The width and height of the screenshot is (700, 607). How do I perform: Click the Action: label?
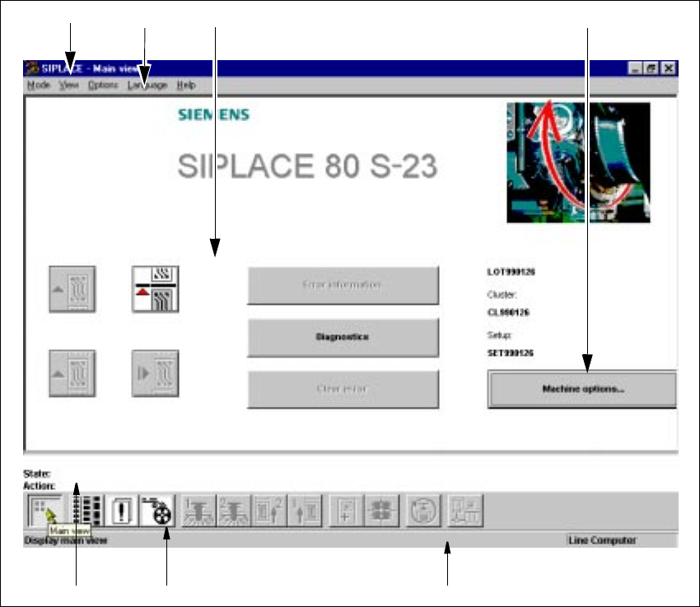(x=39, y=486)
